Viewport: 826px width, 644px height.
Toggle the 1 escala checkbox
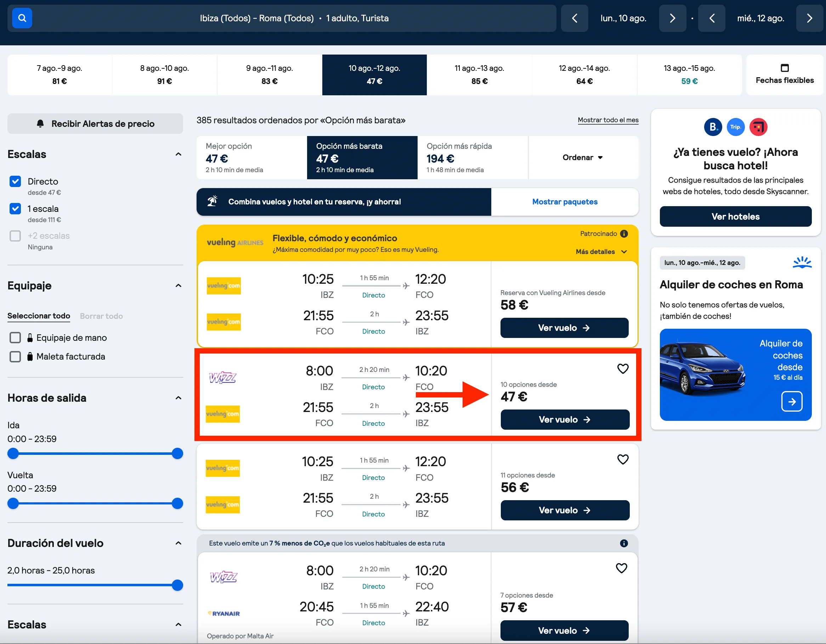click(15, 209)
